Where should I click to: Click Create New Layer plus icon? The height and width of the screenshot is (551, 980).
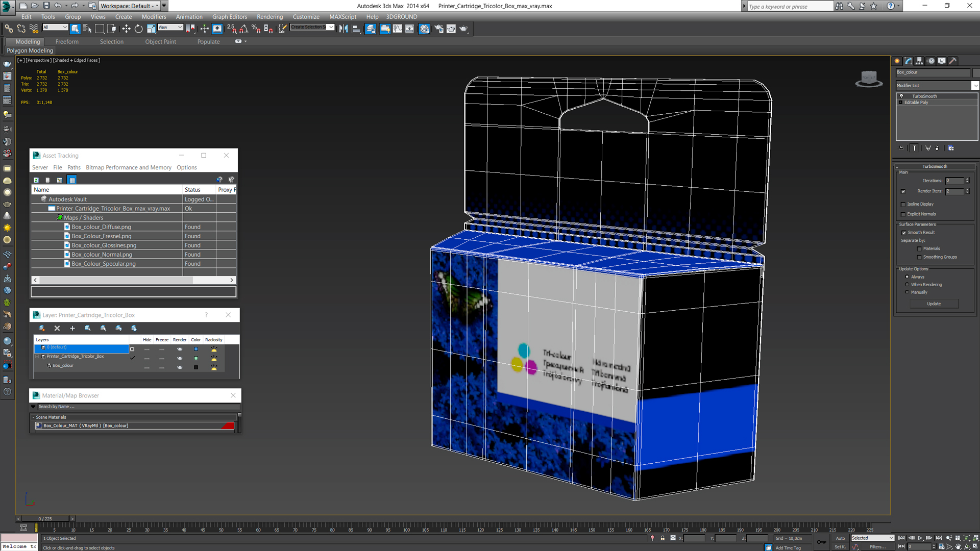[72, 328]
